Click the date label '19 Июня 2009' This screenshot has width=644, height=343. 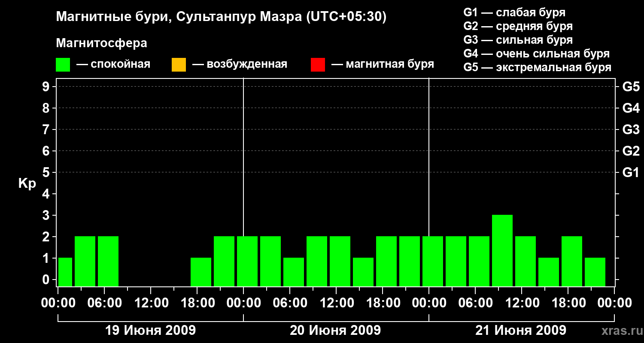[x=150, y=331]
